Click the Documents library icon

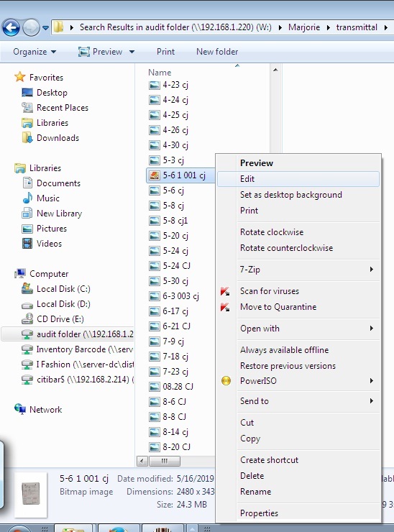(x=27, y=183)
